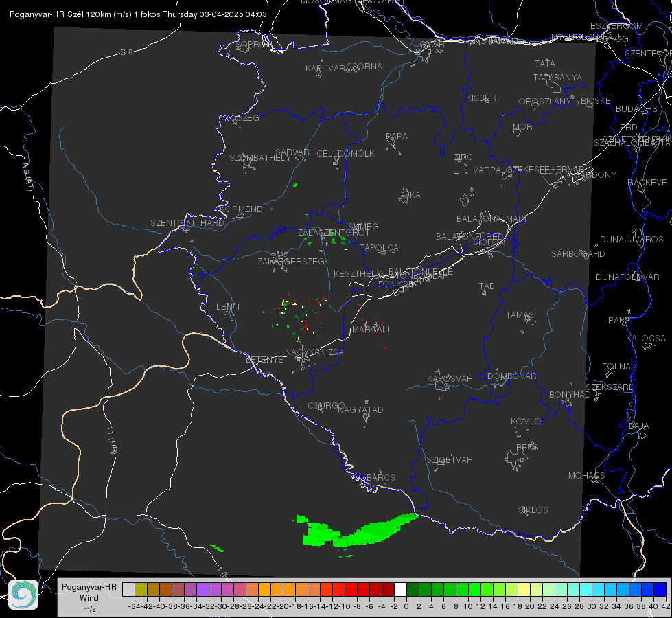Click the A 9 (AT) road label
Image resolution: width=672 pixels, height=618 pixels.
[27, 176]
